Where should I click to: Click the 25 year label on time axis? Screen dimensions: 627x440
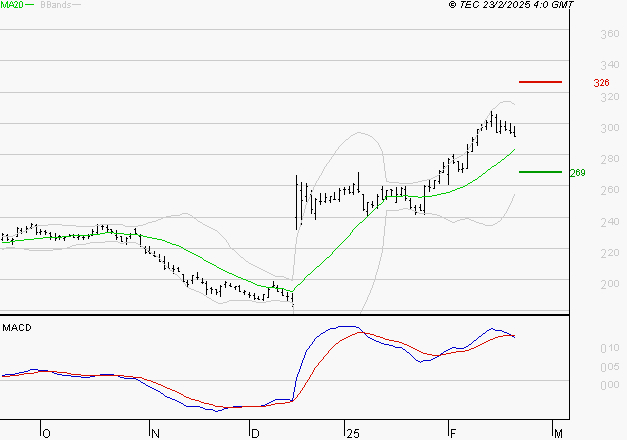click(353, 434)
